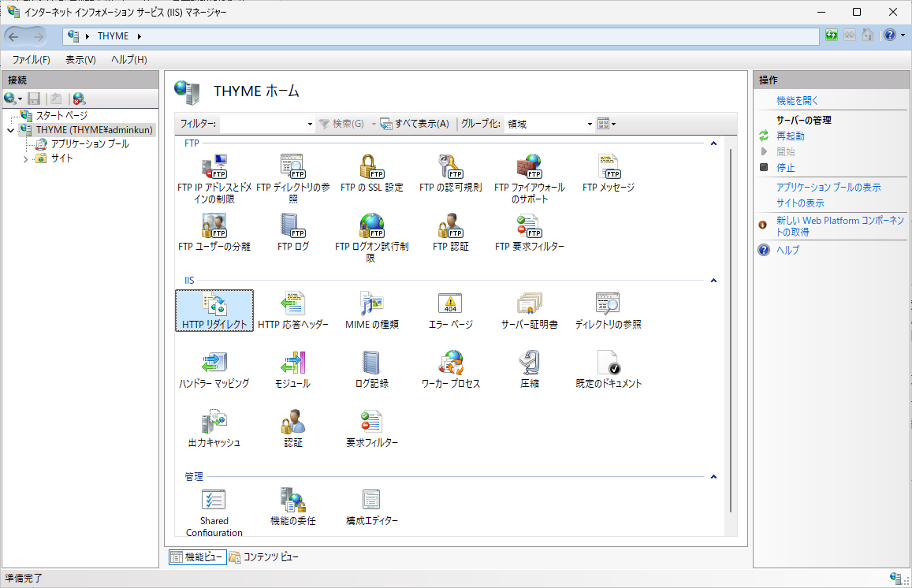Select THYME (THYME¥adminkun) server node
Viewport: 912px width, 588px height.
[x=95, y=130]
